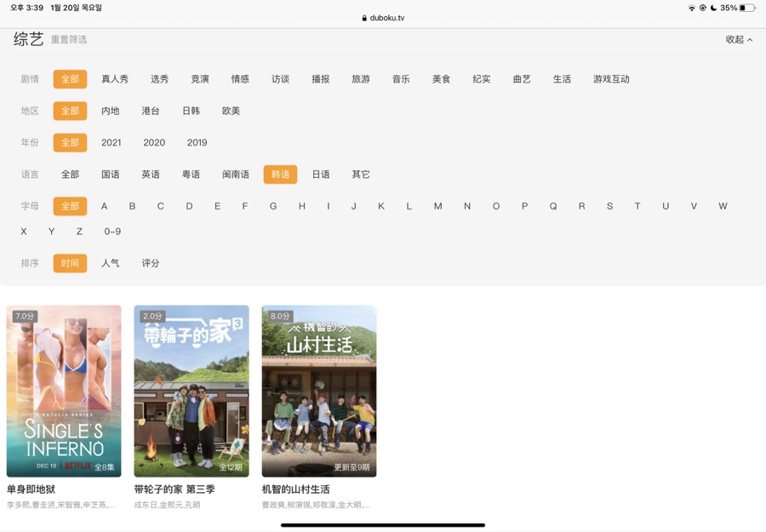Sort results by 人气
Viewport: 766px width, 532px height.
[111, 263]
